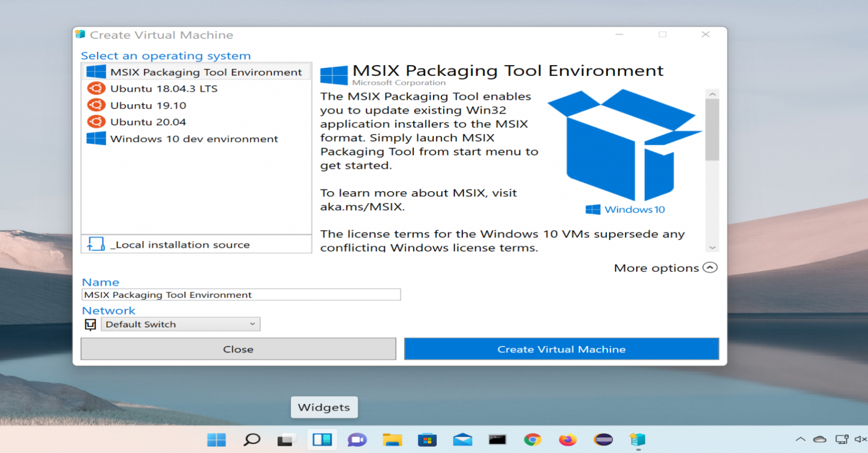
Task: Select Ubuntu 20.04 operating system
Action: (x=147, y=122)
